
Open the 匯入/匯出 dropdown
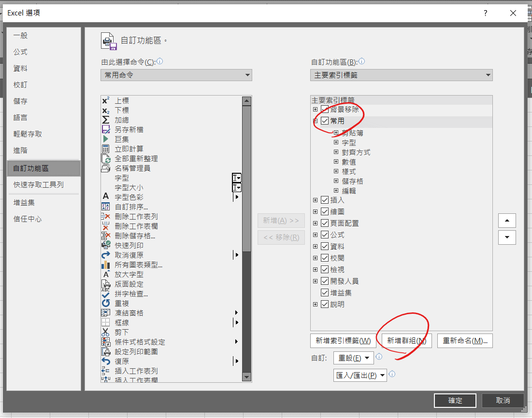[x=360, y=376]
